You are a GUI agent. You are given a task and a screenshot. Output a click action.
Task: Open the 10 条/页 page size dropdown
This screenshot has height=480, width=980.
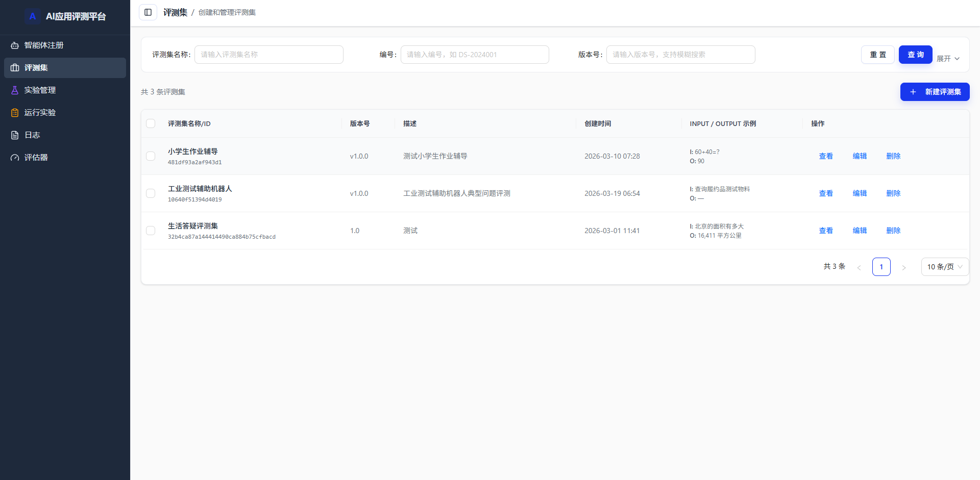pyautogui.click(x=945, y=267)
